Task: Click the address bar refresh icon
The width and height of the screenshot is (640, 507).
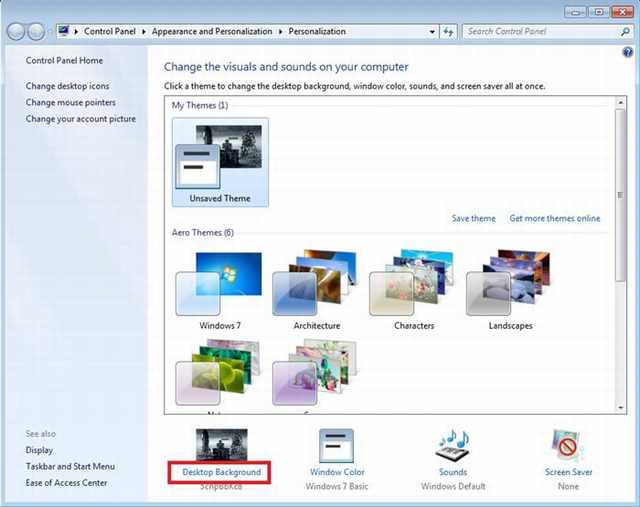Action: click(448, 31)
